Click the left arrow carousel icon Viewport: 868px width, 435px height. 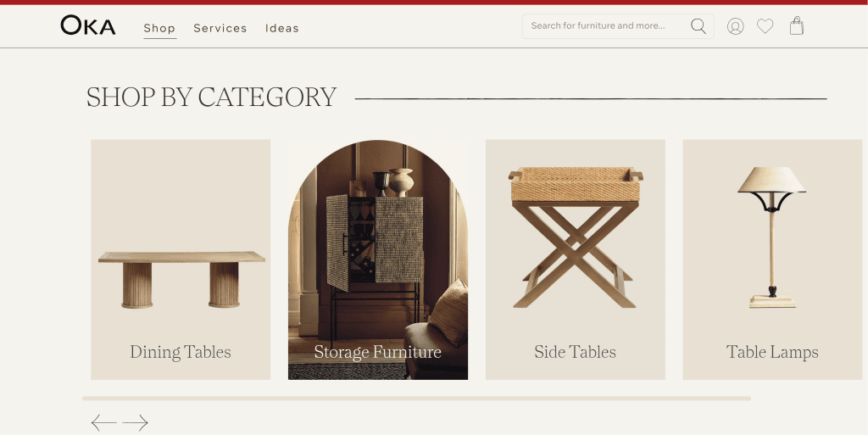point(103,423)
